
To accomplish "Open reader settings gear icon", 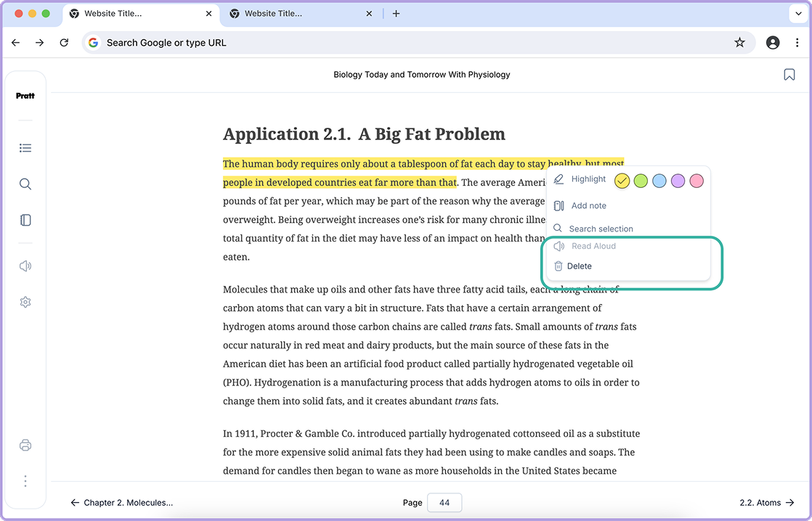I will (25, 302).
